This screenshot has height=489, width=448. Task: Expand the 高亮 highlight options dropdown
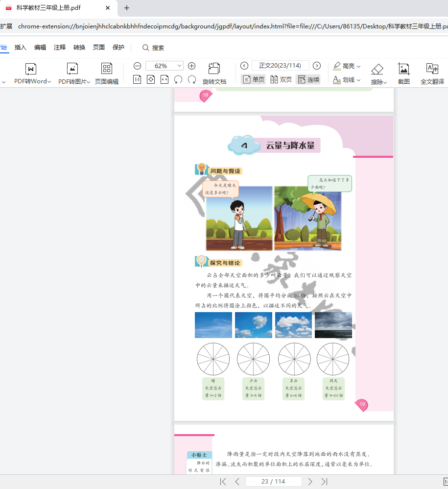[359, 66]
